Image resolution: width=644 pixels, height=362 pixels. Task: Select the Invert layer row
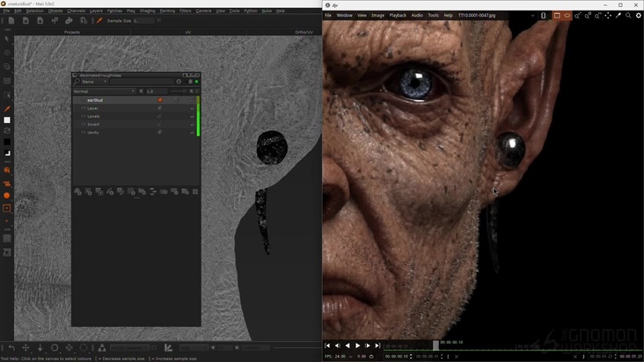point(135,124)
